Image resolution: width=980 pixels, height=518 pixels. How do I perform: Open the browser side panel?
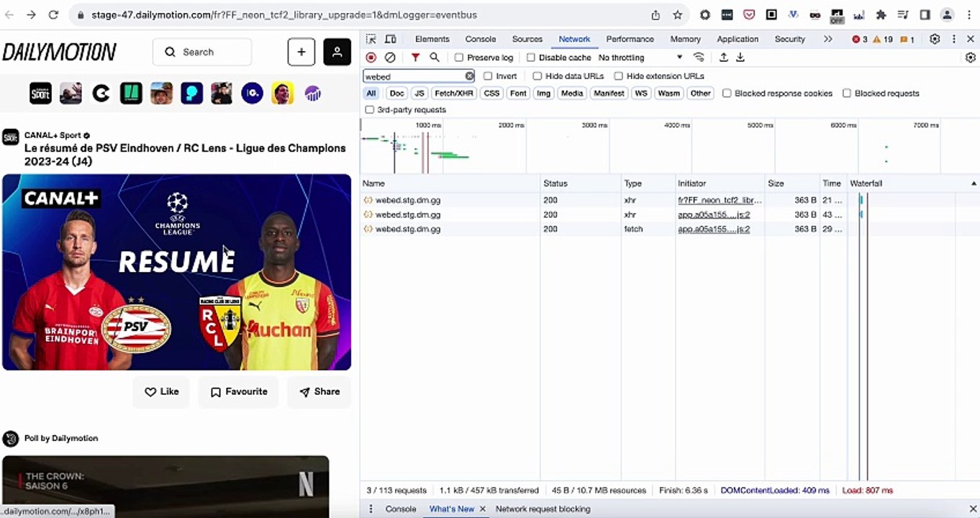pyautogui.click(x=925, y=14)
